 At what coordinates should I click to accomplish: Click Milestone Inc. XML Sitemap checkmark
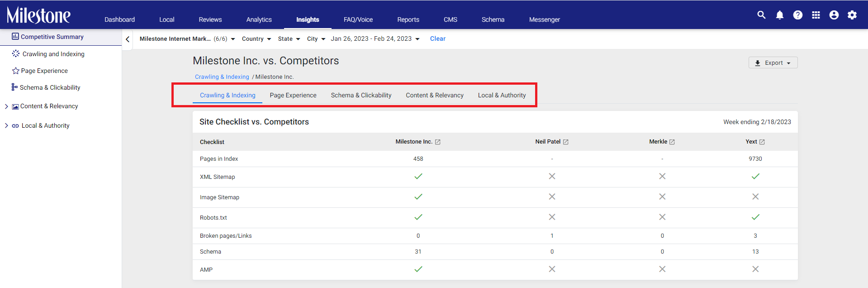(418, 176)
